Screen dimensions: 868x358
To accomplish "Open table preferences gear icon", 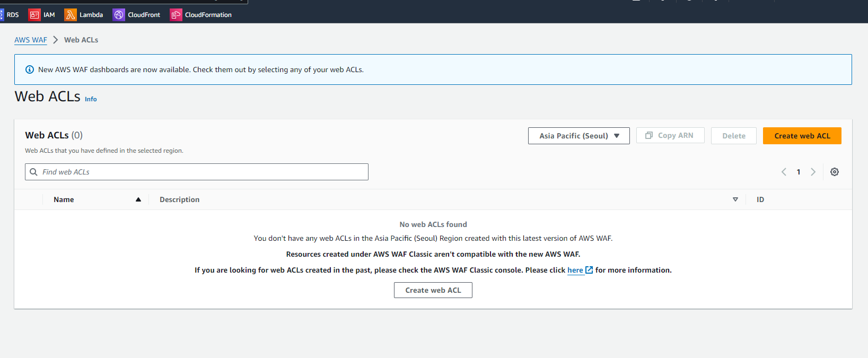I will 835,172.
